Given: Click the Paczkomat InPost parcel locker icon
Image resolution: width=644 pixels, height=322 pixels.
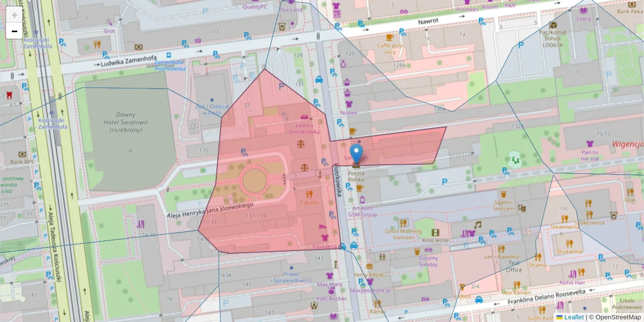Looking at the screenshot, I should pyautogui.click(x=553, y=25).
